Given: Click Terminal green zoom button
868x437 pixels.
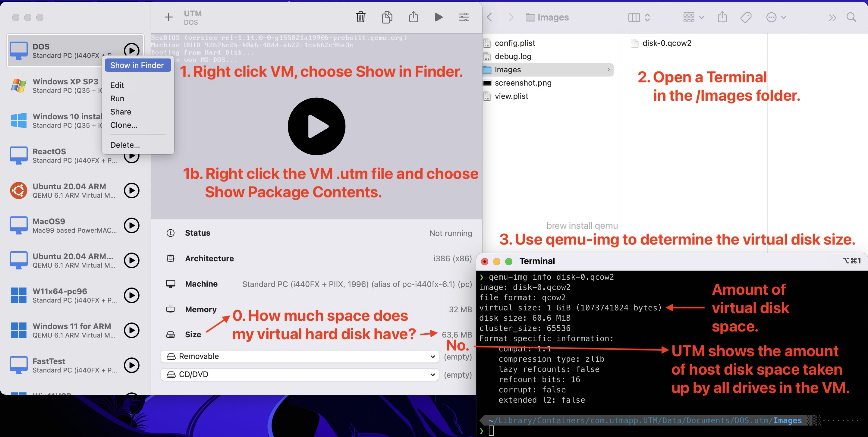Looking at the screenshot, I should point(509,261).
